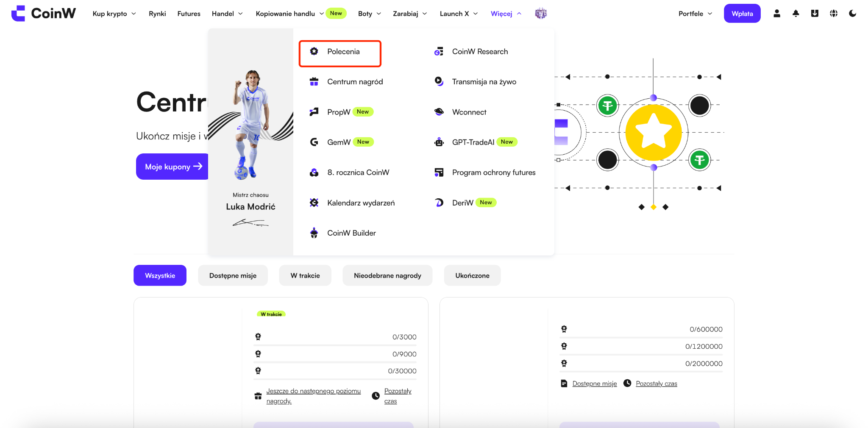Click the Transmisja na żywo icon
868x428 pixels.
click(x=439, y=81)
